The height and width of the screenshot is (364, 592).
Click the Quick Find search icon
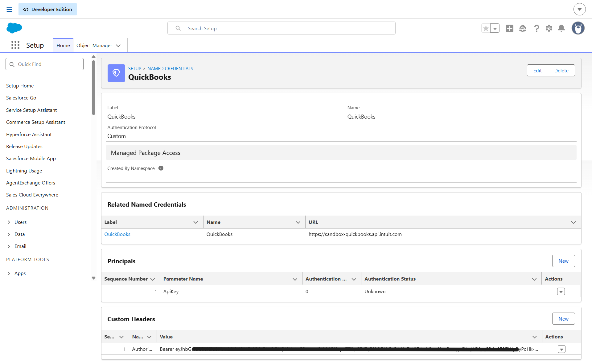[12, 64]
